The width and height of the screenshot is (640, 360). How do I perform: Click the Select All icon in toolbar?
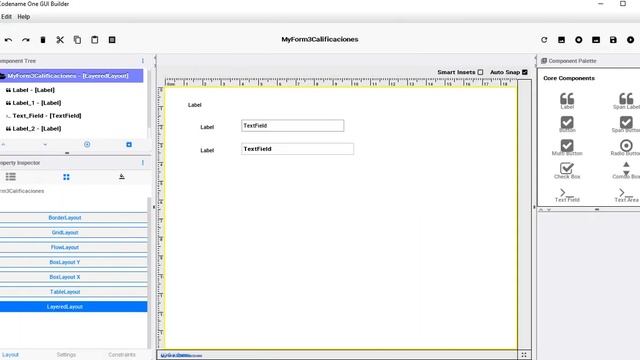tap(112, 40)
